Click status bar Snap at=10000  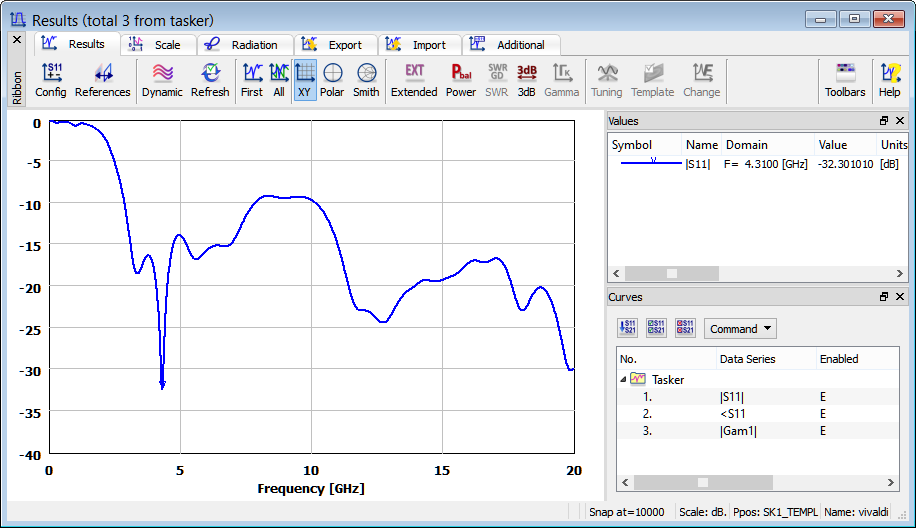tap(627, 512)
